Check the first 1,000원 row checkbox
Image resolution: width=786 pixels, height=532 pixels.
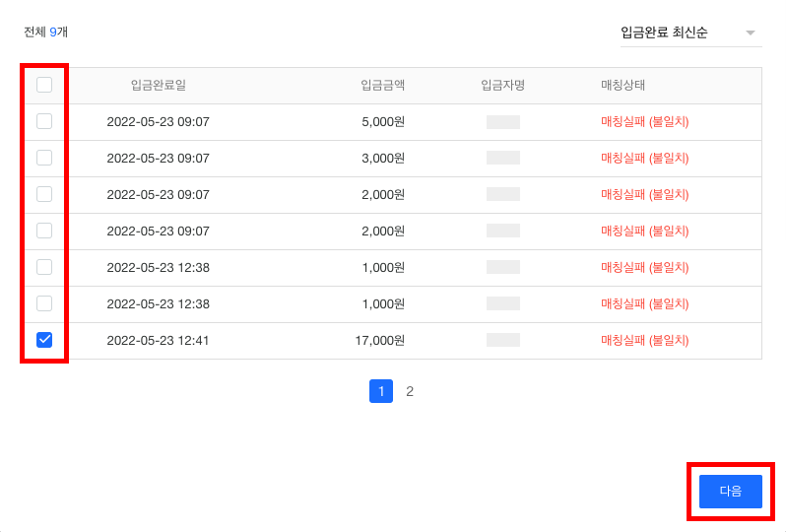pyautogui.click(x=44, y=267)
